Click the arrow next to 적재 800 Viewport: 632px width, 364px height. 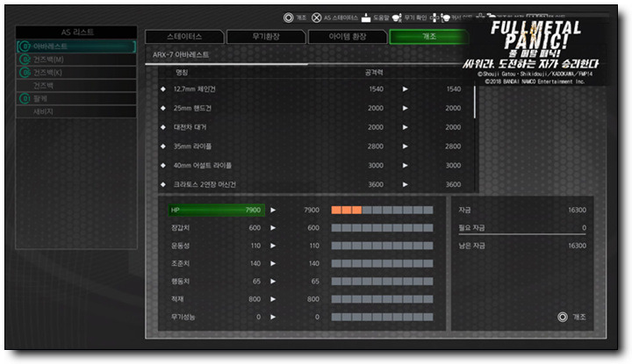(x=273, y=299)
